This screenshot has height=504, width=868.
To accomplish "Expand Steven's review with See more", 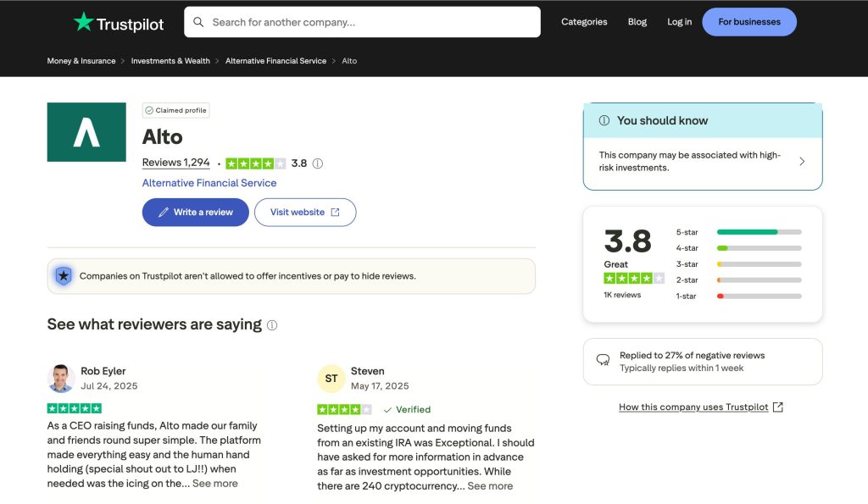I will [490, 486].
